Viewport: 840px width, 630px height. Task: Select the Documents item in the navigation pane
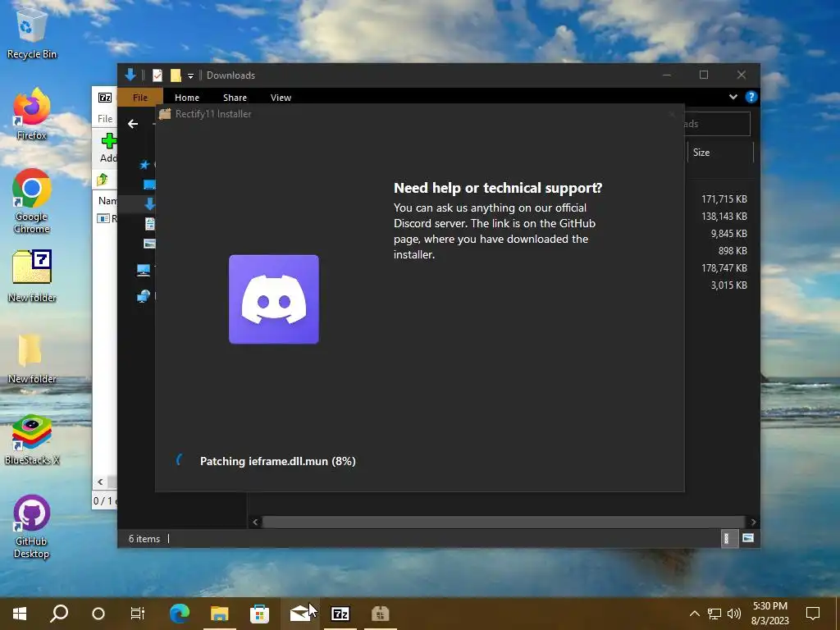pyautogui.click(x=149, y=224)
